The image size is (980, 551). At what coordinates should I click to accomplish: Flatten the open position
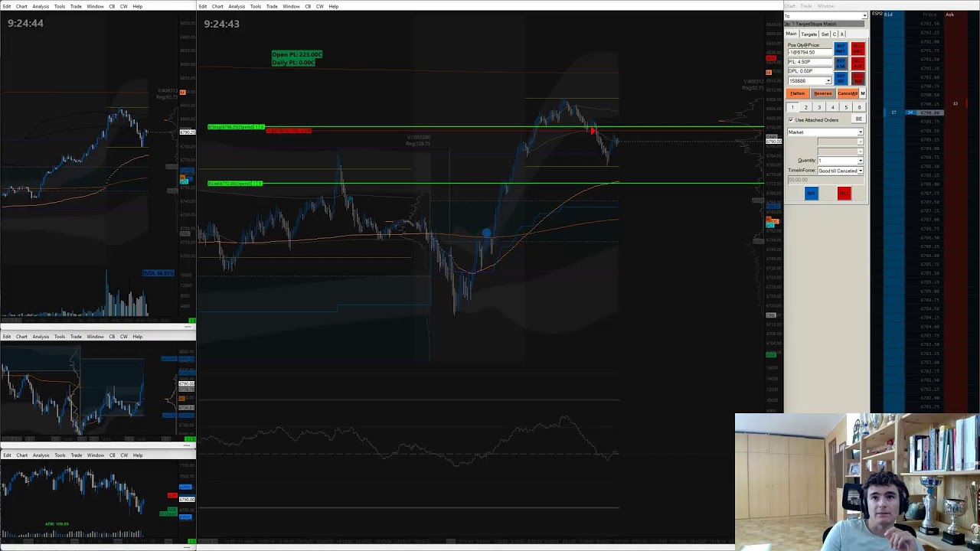(x=798, y=93)
